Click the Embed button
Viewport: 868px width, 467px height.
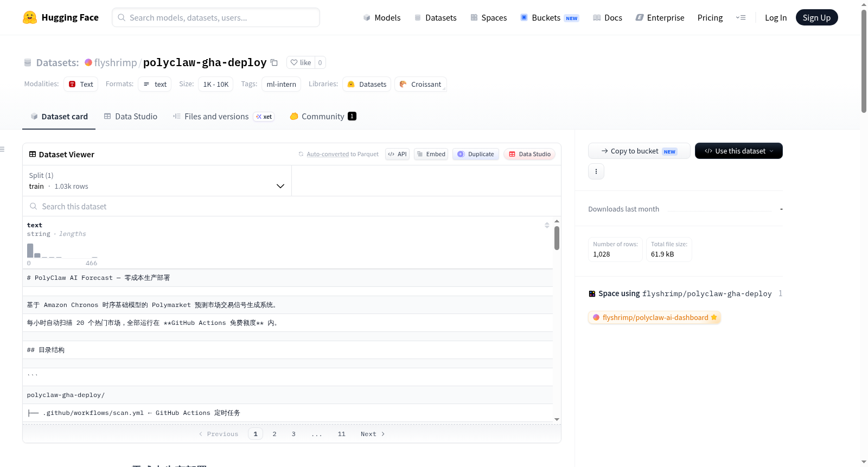pyautogui.click(x=431, y=154)
